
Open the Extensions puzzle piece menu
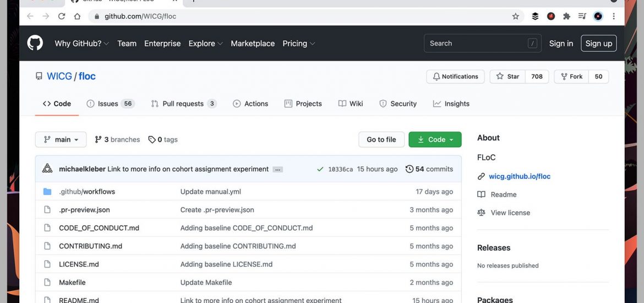(567, 16)
